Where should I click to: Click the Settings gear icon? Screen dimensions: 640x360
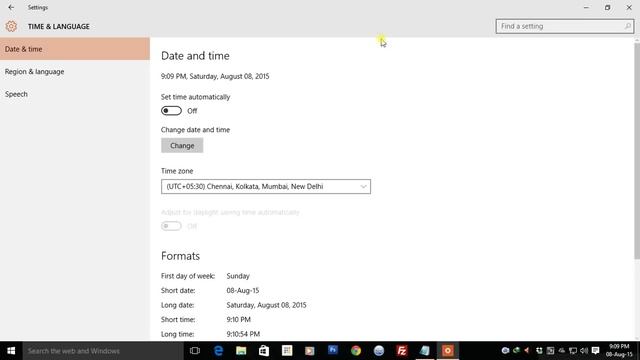[11, 26]
